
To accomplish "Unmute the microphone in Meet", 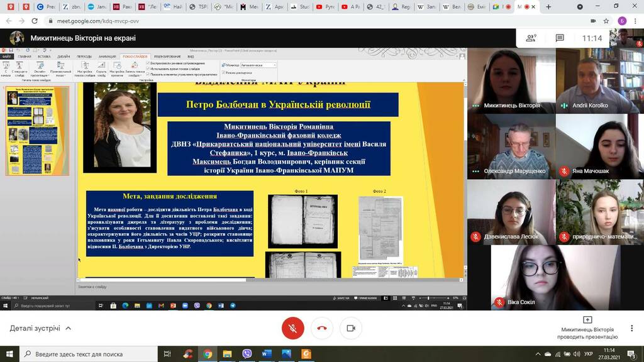I will [x=293, y=328].
